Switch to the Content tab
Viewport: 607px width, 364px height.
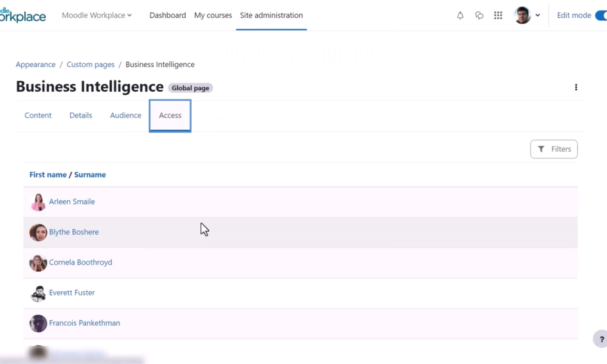tap(38, 115)
